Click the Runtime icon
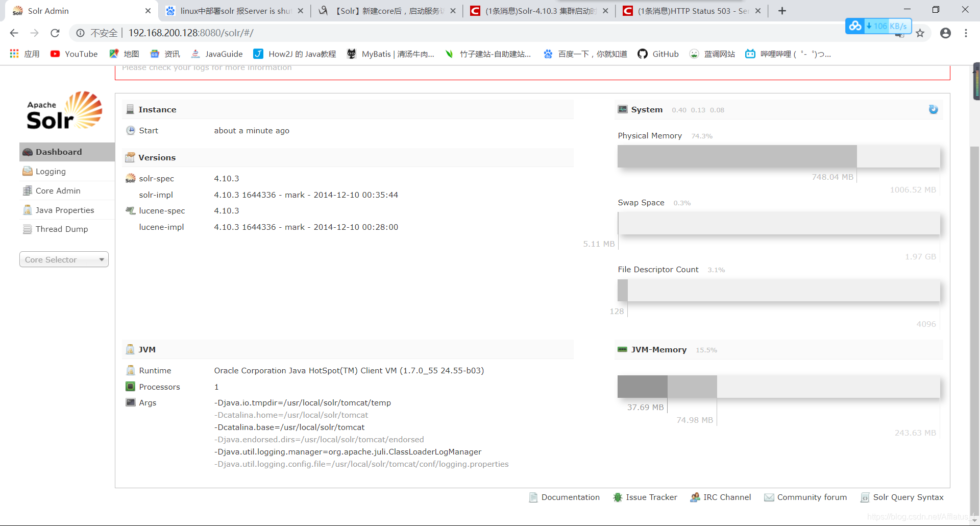This screenshot has width=980, height=526. point(131,370)
